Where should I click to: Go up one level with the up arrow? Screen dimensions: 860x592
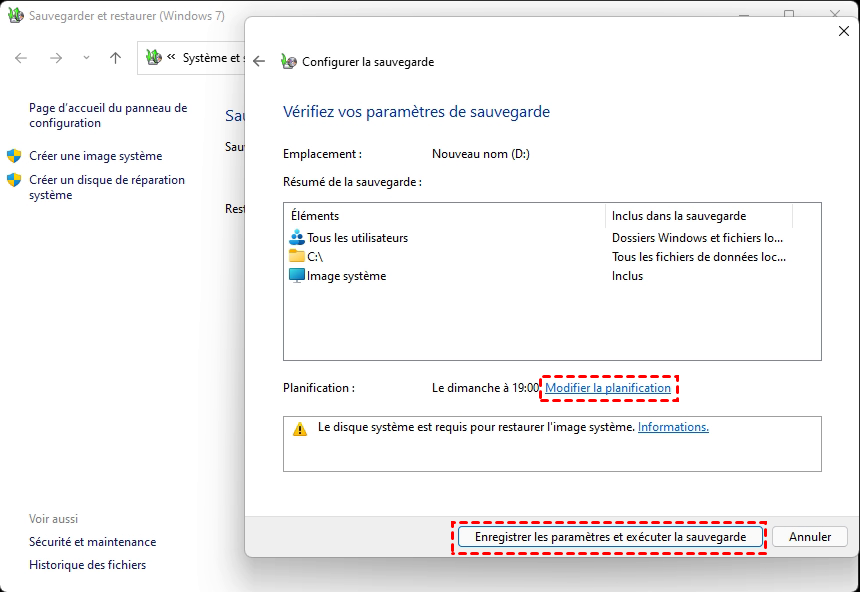(115, 58)
